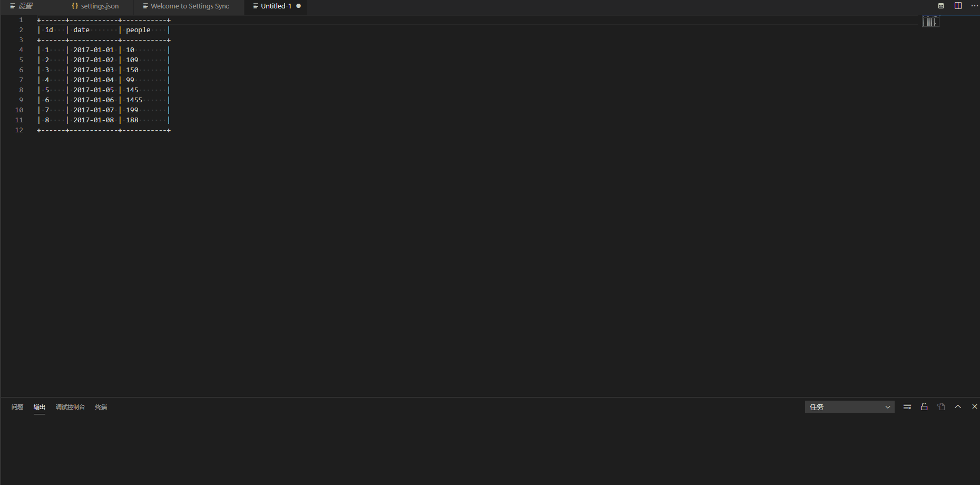Select the 输出 panel tab

point(40,407)
